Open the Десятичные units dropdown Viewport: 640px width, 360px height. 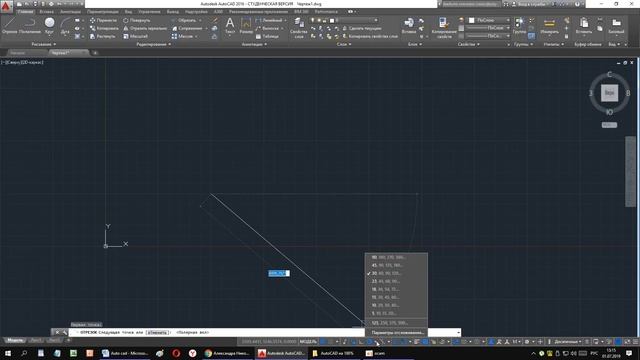(567, 342)
